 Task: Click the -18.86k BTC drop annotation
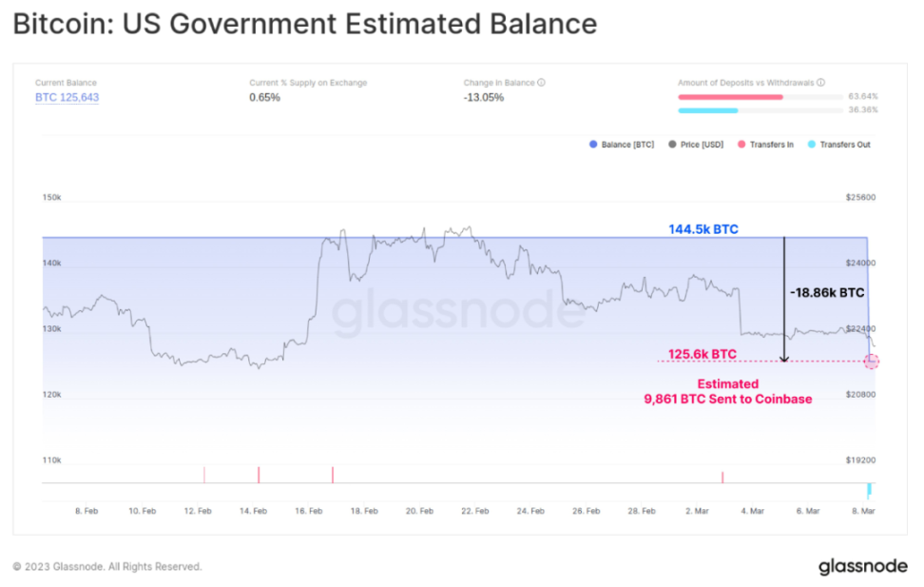[x=827, y=293]
